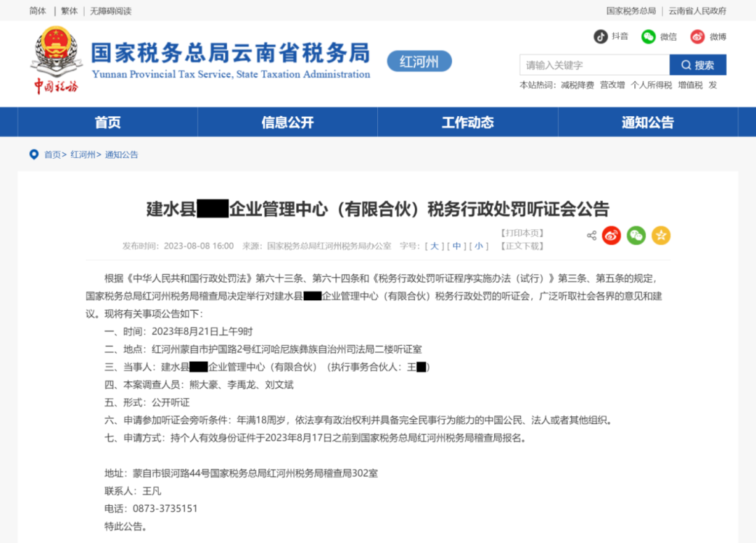Switch to 繁体 traditional Chinese
This screenshot has height=543, width=756.
pos(69,11)
